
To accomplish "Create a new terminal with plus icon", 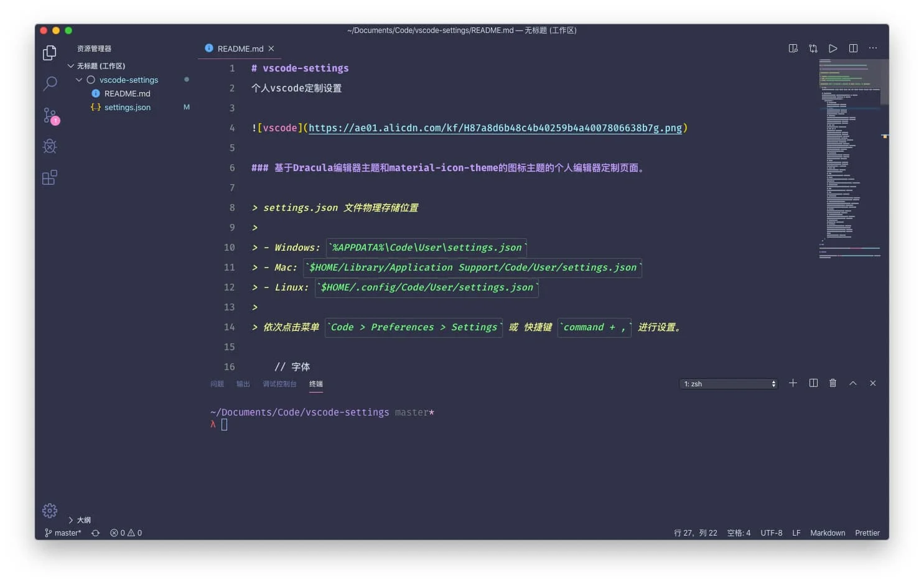I will point(793,383).
